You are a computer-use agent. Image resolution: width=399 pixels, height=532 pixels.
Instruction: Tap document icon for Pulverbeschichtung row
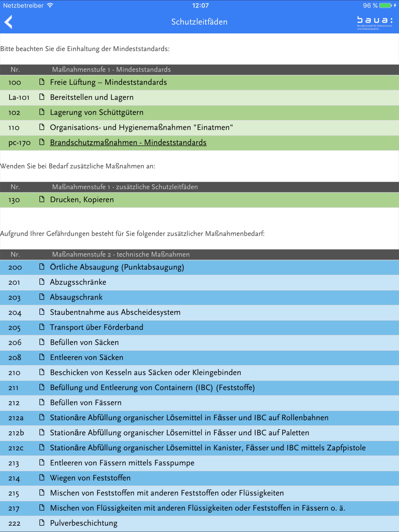(42, 523)
